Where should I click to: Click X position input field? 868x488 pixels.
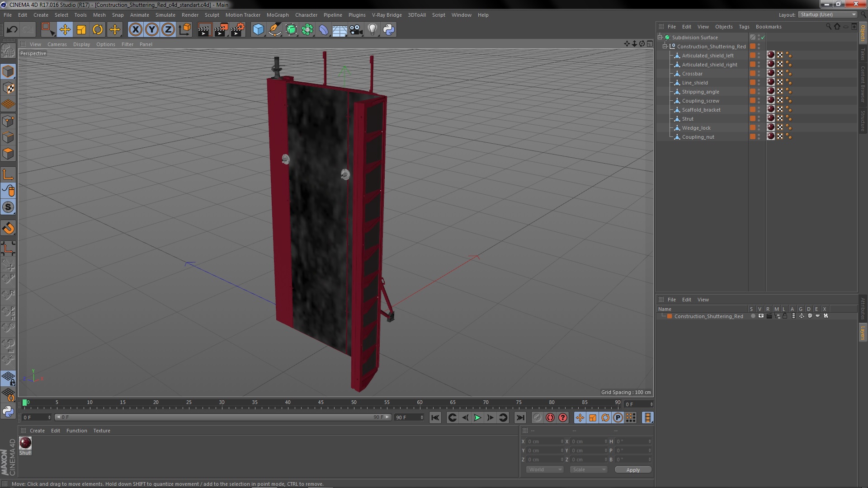[542, 441]
